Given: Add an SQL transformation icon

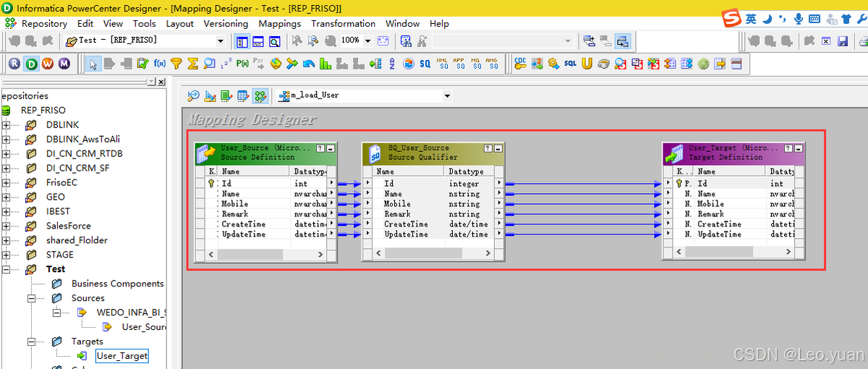Looking at the screenshot, I should [570, 64].
